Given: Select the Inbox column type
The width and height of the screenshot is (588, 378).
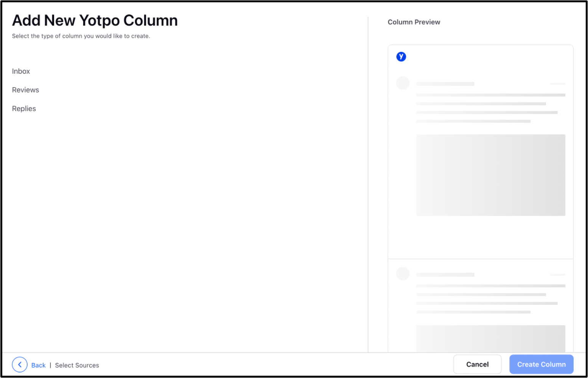Looking at the screenshot, I should (21, 71).
